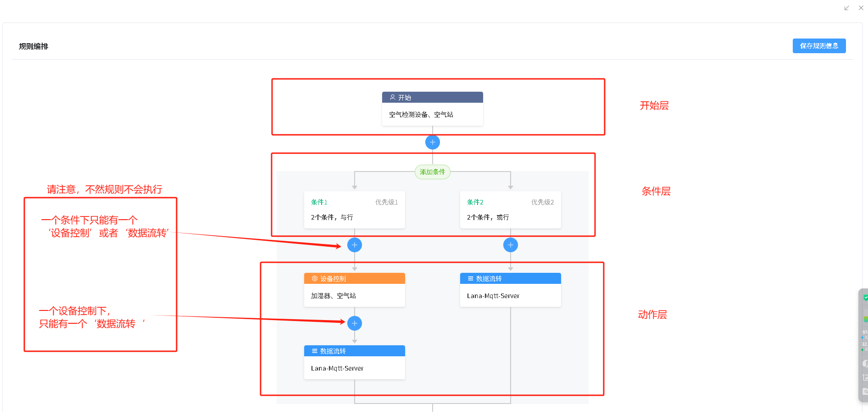Click Lana-Mqtt-Server under 条件2 branch

click(x=493, y=296)
